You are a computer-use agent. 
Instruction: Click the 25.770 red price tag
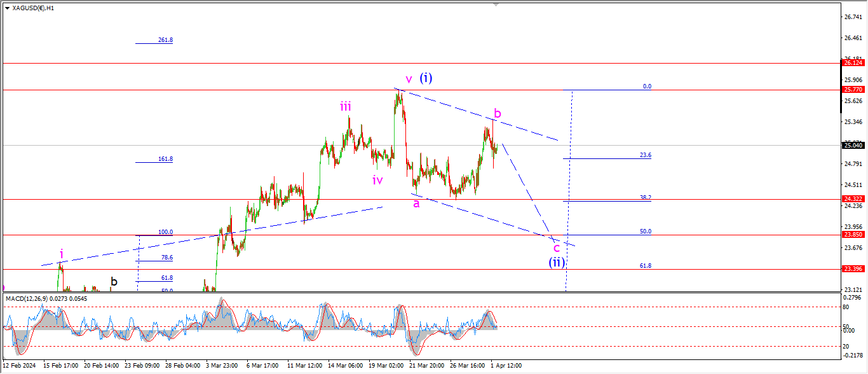pos(852,90)
